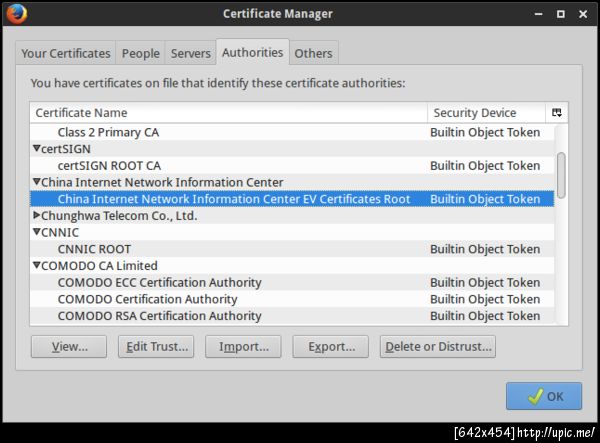Switch to the Servers tab
600x443 pixels.
pyautogui.click(x=190, y=53)
